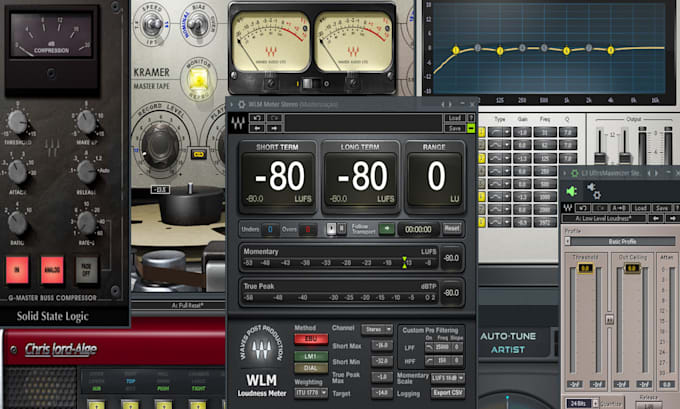
Task: Click the undo arrow in WLM Meter toolbar
Action: pos(257,118)
